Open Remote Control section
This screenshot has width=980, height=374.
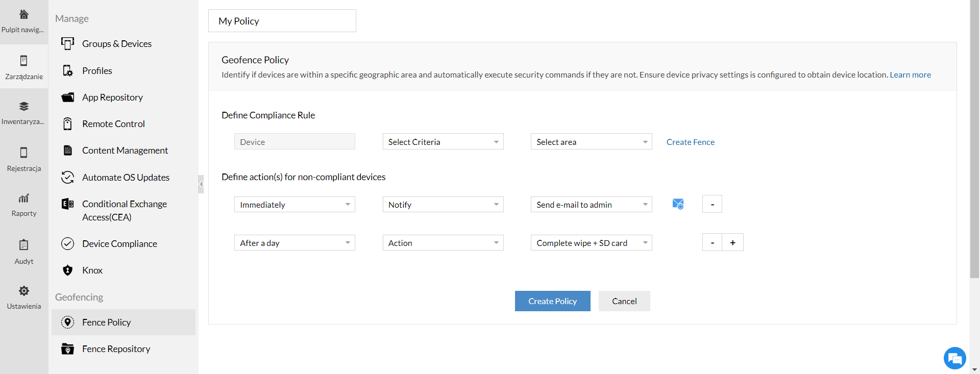click(113, 124)
